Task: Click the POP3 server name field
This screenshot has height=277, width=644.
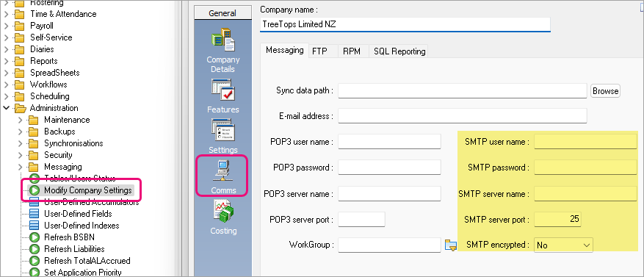Action: pos(389,193)
